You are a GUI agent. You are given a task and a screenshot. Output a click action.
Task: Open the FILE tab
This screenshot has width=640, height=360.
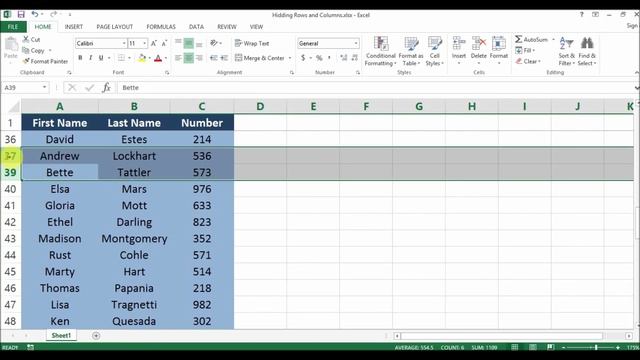click(x=13, y=27)
